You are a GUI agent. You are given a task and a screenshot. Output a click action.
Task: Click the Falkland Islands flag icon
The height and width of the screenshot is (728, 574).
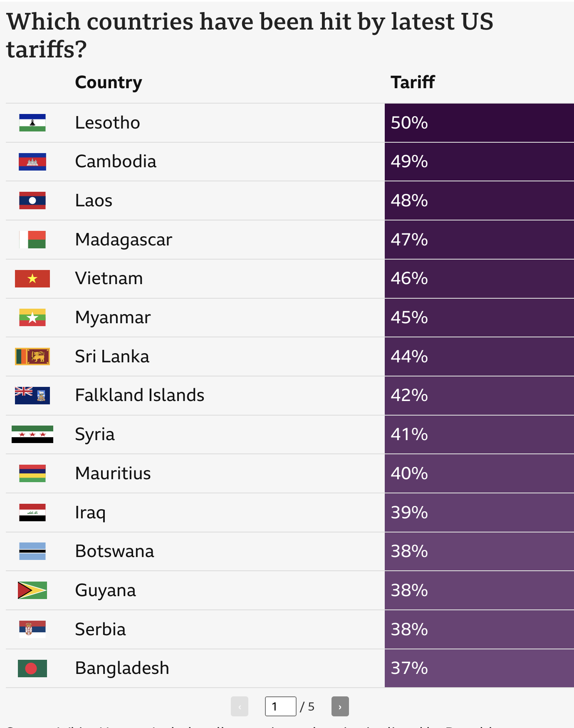tap(32, 396)
